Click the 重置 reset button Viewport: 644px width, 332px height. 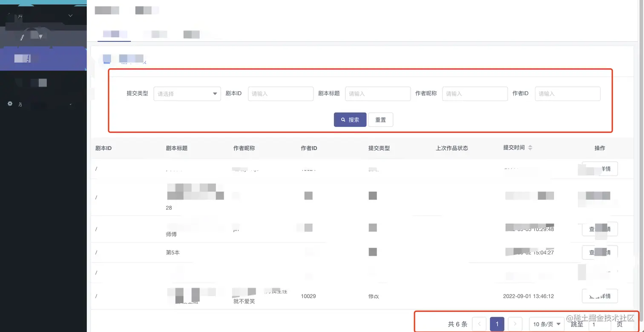[x=381, y=120]
